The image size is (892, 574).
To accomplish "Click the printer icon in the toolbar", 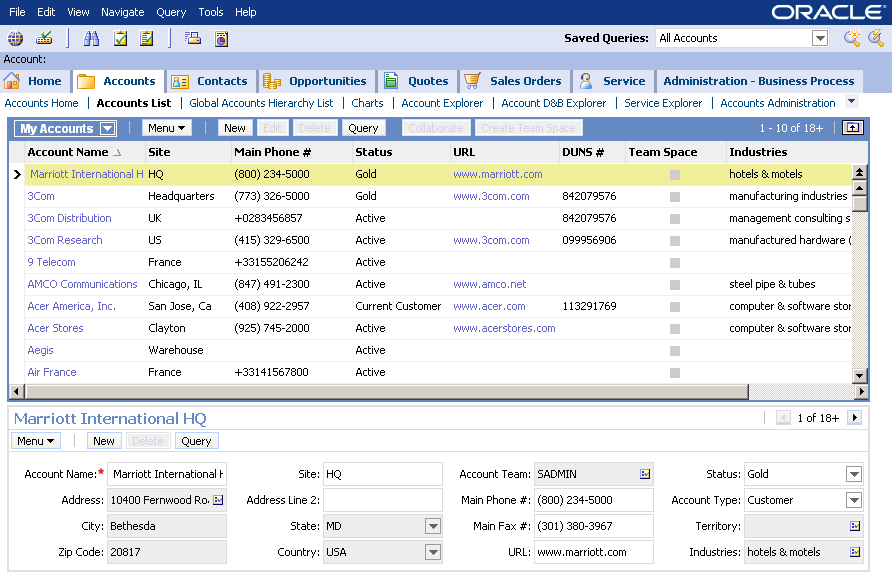I will [193, 39].
